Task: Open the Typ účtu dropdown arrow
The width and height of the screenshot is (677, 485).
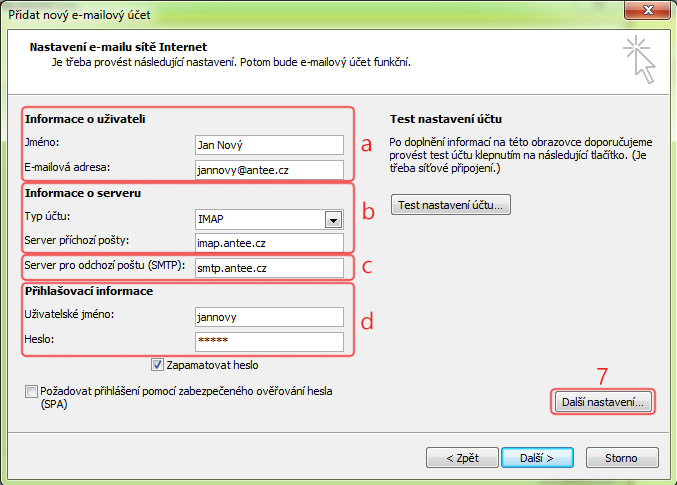Action: [x=331, y=220]
